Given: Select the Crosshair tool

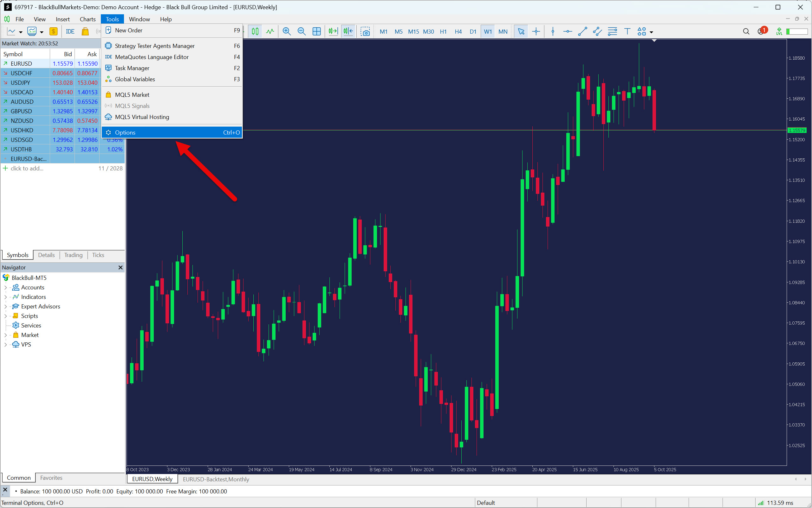Looking at the screenshot, I should point(536,32).
